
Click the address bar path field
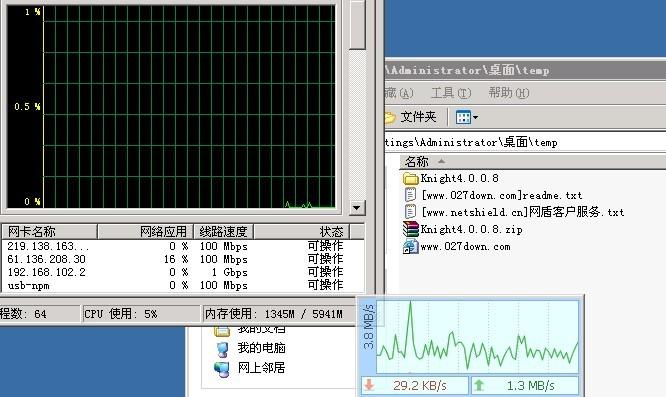coord(525,142)
